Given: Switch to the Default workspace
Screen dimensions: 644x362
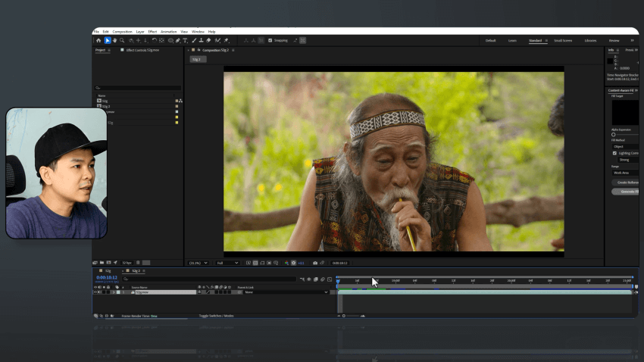Looking at the screenshot, I should (490, 41).
